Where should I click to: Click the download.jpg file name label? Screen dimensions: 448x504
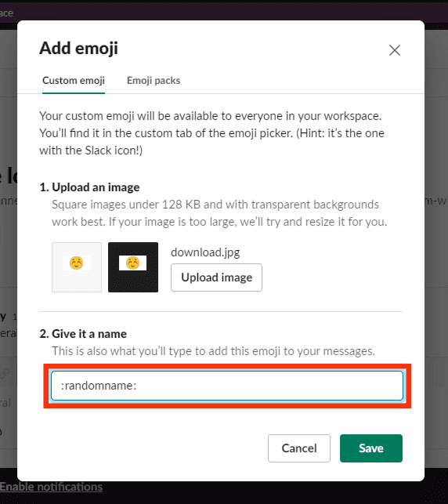coord(205,252)
